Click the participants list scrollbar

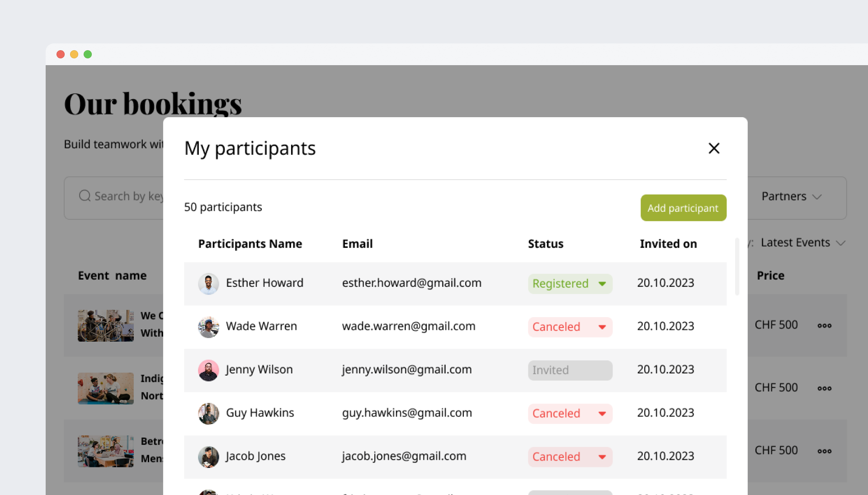coord(737,267)
